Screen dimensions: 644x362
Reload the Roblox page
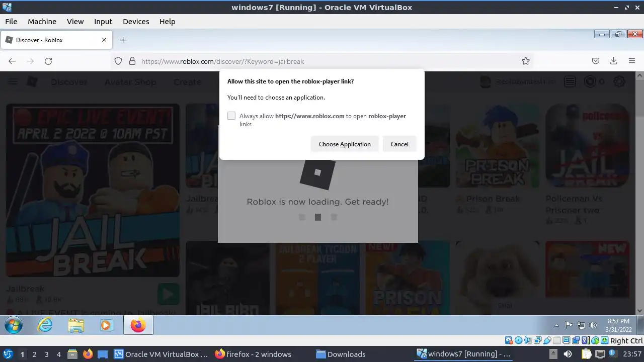[48, 61]
